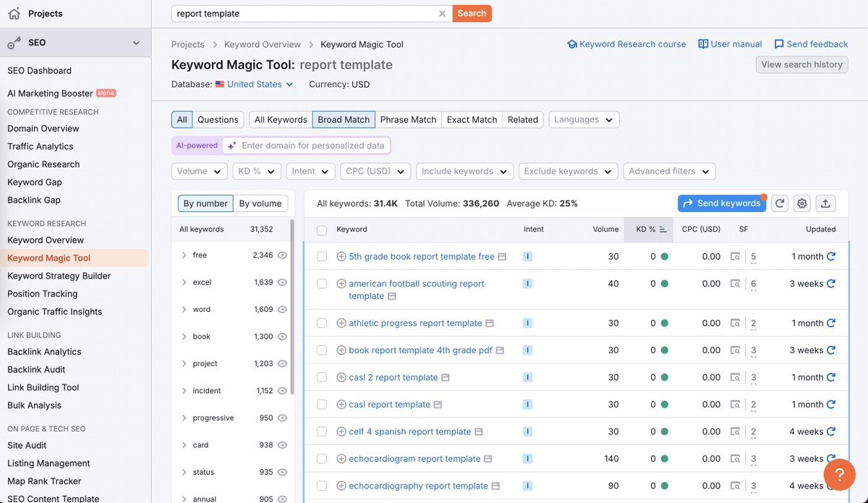Click the keyword groups panel scrollbar

(292, 308)
